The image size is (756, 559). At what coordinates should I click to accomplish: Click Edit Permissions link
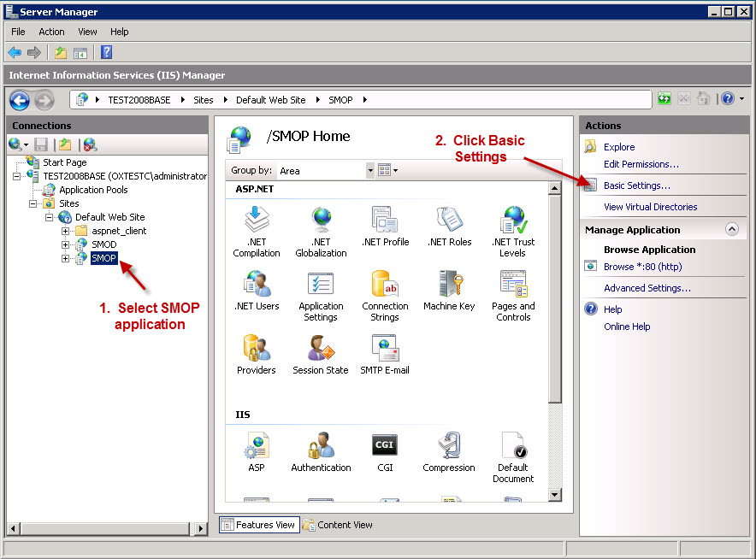[641, 164]
